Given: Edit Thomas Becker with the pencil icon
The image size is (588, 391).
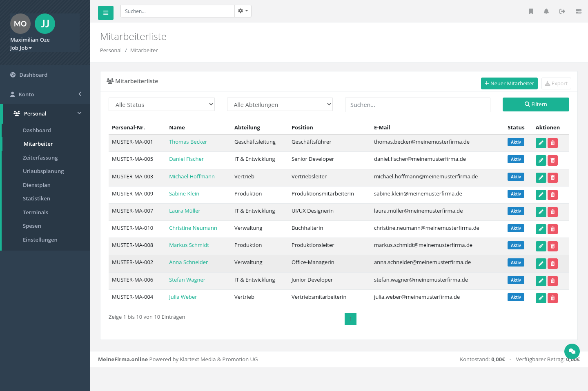Looking at the screenshot, I should point(541,143).
